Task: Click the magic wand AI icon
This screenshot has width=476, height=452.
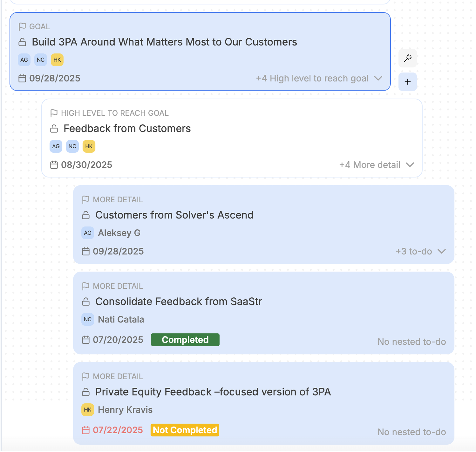Action: click(x=408, y=58)
